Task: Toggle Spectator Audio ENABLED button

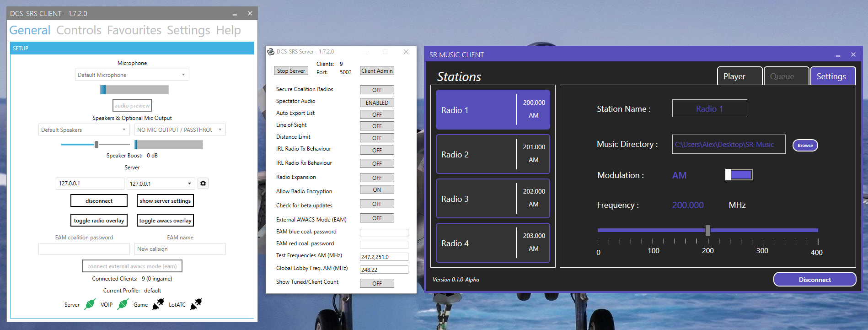Action: point(377,103)
